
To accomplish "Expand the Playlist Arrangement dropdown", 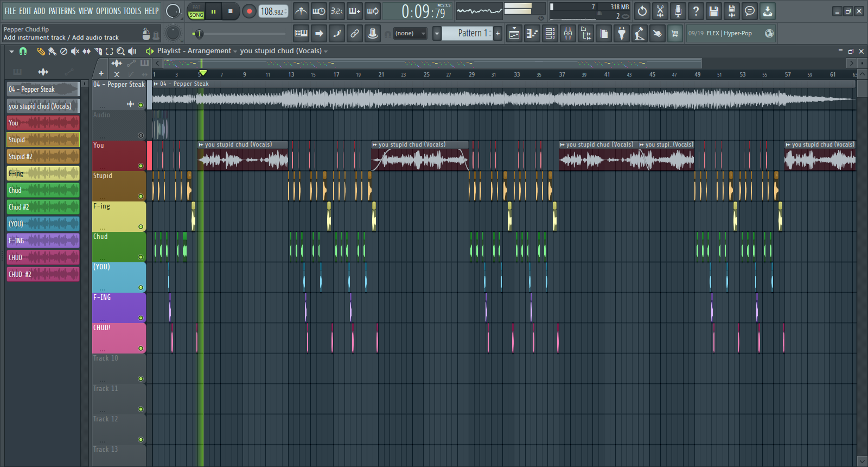I will (235, 51).
